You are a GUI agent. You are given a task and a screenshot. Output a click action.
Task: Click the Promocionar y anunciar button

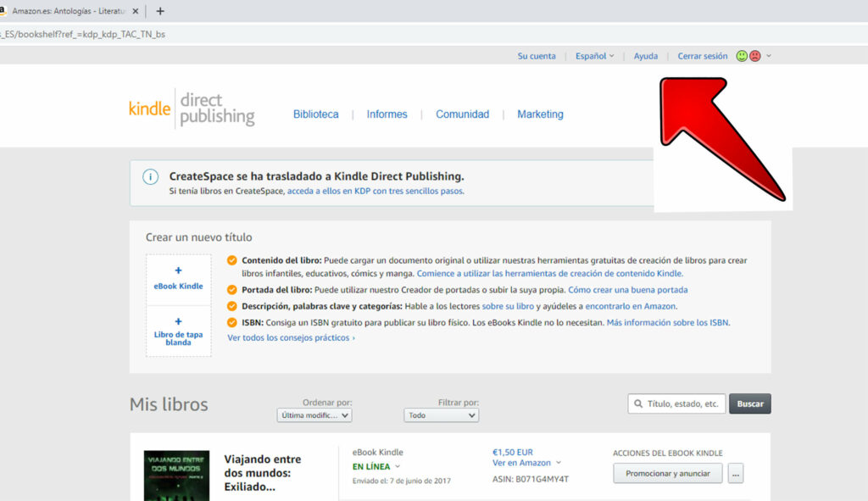click(668, 473)
